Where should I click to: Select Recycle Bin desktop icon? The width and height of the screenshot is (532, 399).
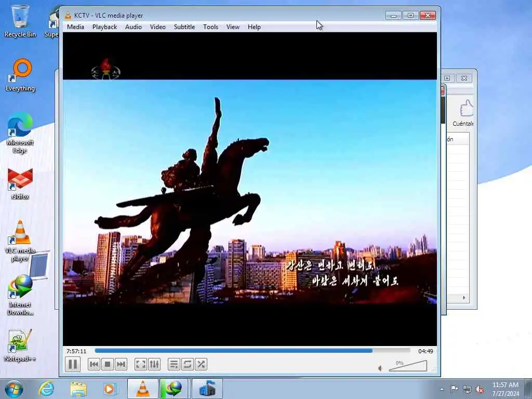click(x=20, y=21)
